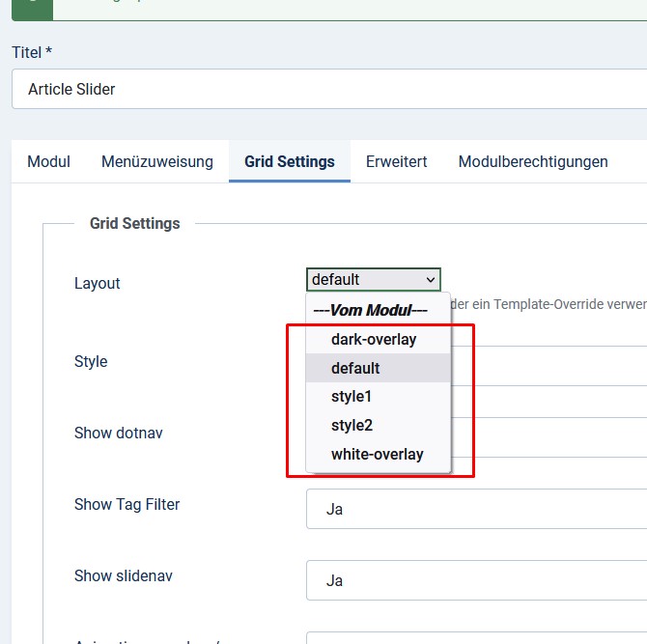The image size is (647, 644).
Task: Click the Titel input field with Article Slider
Action: click(x=329, y=89)
